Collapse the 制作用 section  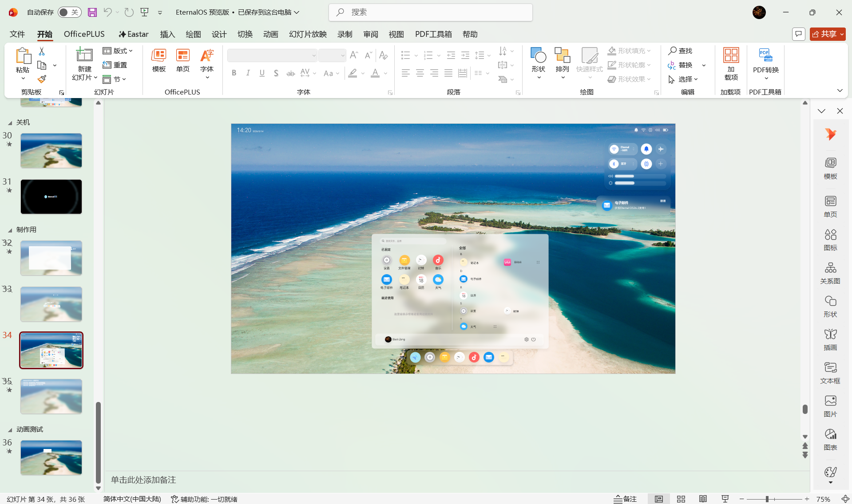coord(10,230)
